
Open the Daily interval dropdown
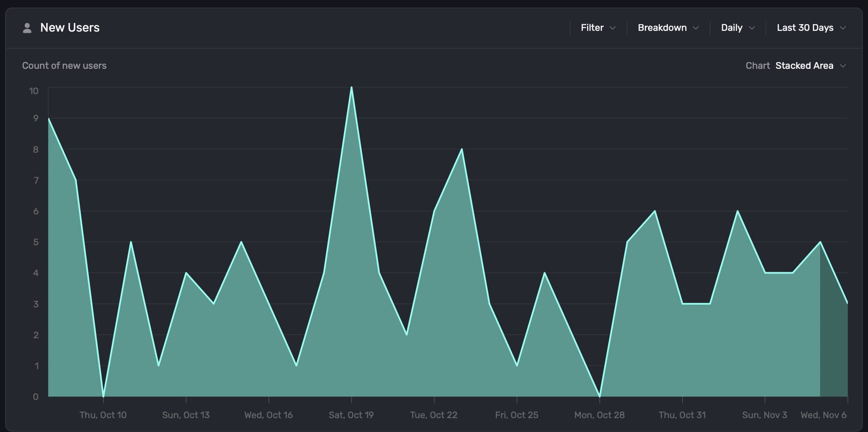[x=732, y=28]
